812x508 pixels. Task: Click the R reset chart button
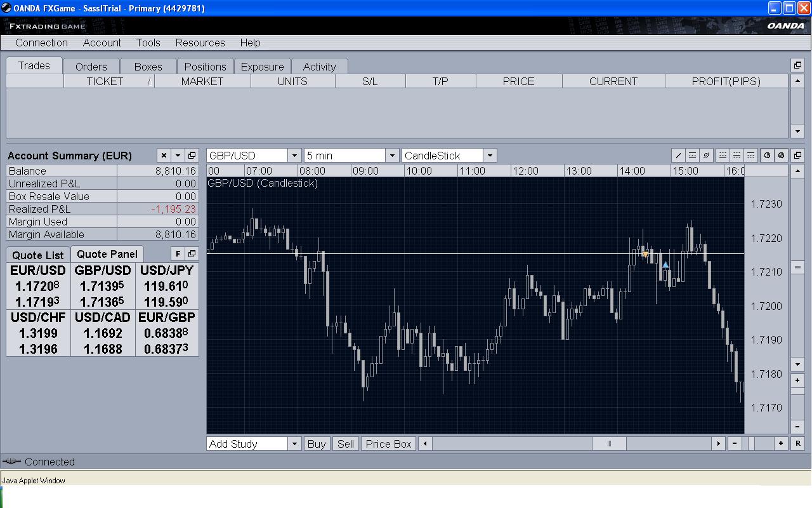pyautogui.click(x=798, y=444)
